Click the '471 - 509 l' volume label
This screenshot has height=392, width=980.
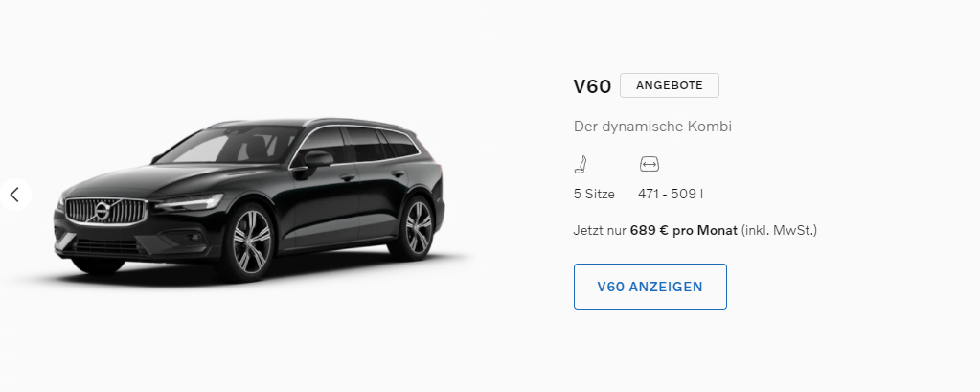(x=671, y=195)
